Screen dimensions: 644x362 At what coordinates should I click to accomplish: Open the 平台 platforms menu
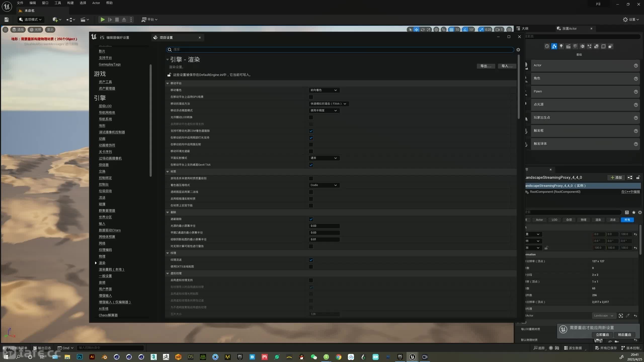coord(149,19)
